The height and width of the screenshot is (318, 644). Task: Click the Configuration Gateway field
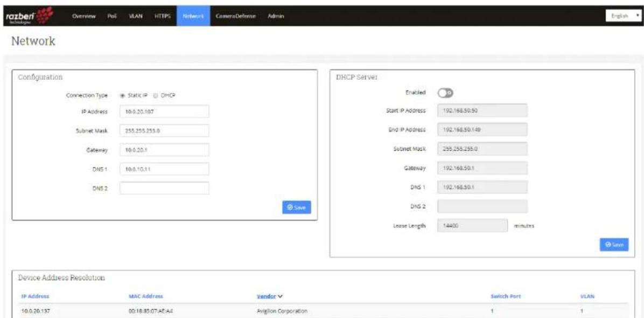click(164, 150)
